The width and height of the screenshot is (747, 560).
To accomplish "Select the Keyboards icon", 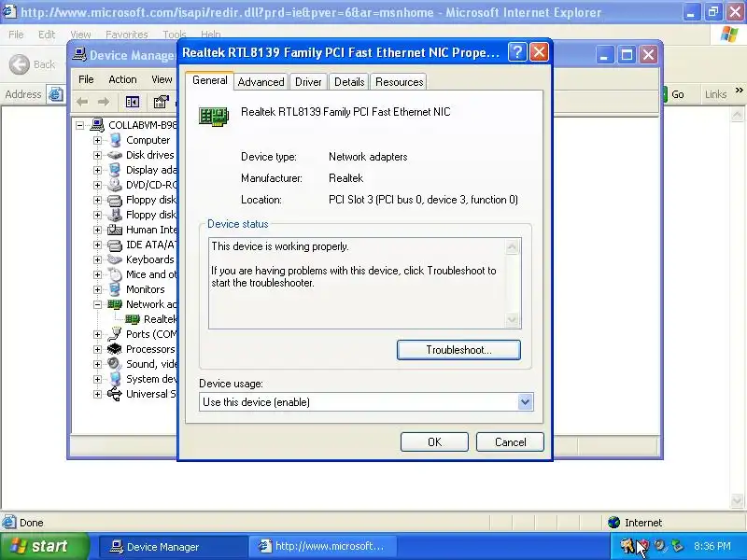I will pos(115,259).
